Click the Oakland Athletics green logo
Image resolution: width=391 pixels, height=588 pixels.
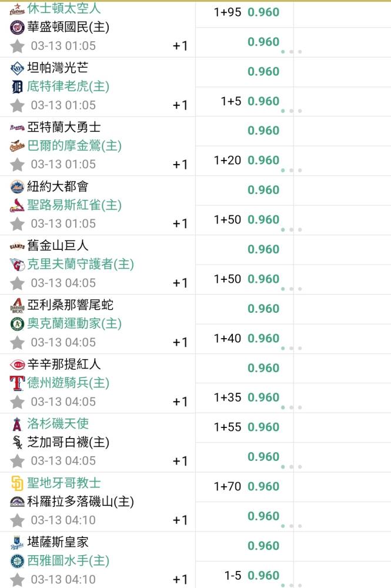point(17,324)
